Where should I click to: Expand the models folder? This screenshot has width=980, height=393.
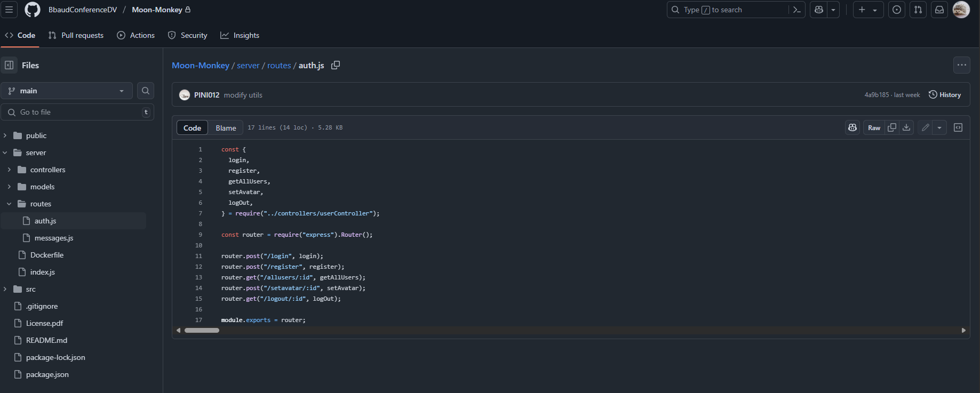coord(9,187)
